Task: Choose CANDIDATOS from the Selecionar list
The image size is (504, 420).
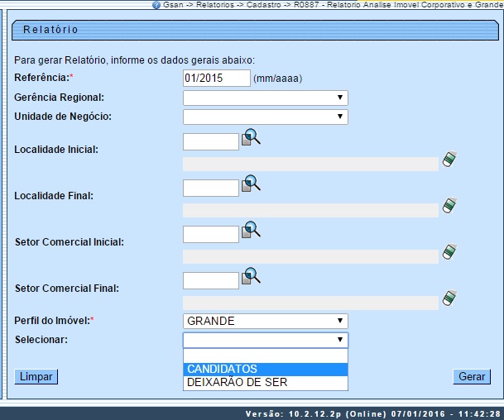Action: 266,370
